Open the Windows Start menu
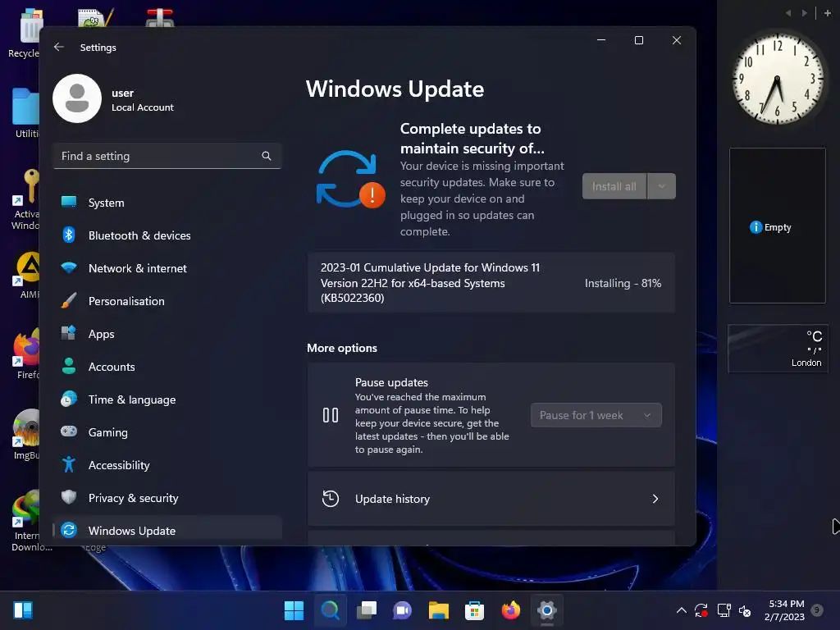This screenshot has height=630, width=840. click(294, 610)
